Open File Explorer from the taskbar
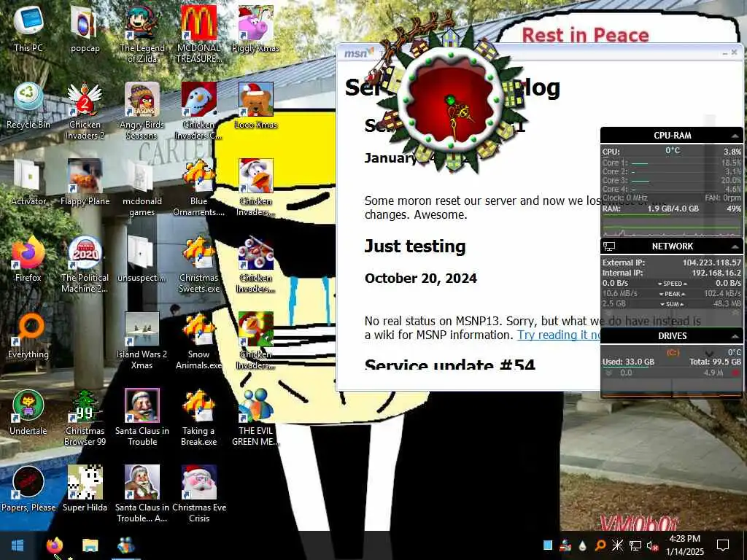This screenshot has width=747, height=560. [x=90, y=545]
